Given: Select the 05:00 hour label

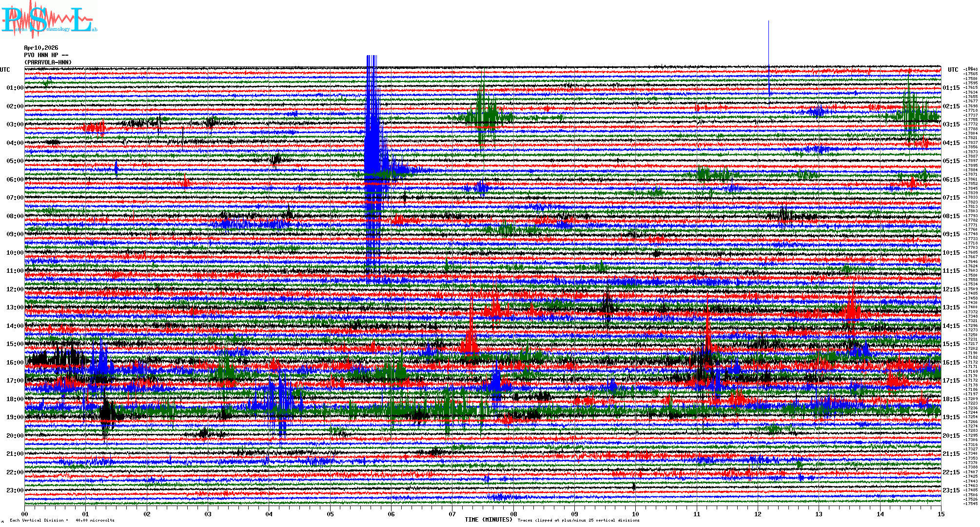Looking at the screenshot, I should pos(15,161).
